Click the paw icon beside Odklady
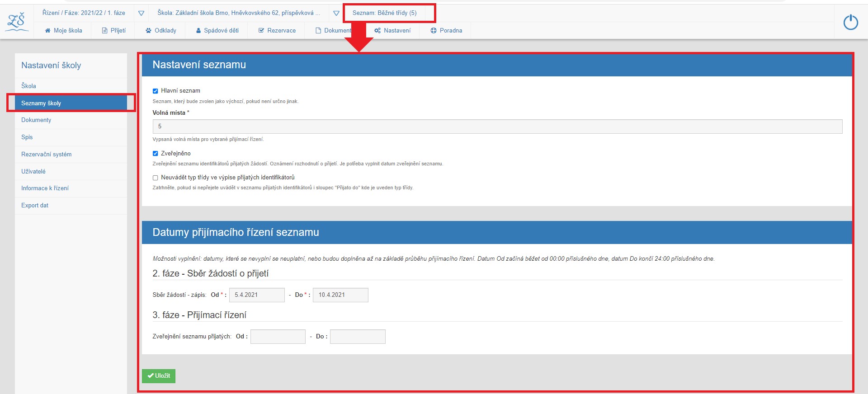Image resolution: width=868 pixels, height=394 pixels. click(x=148, y=31)
